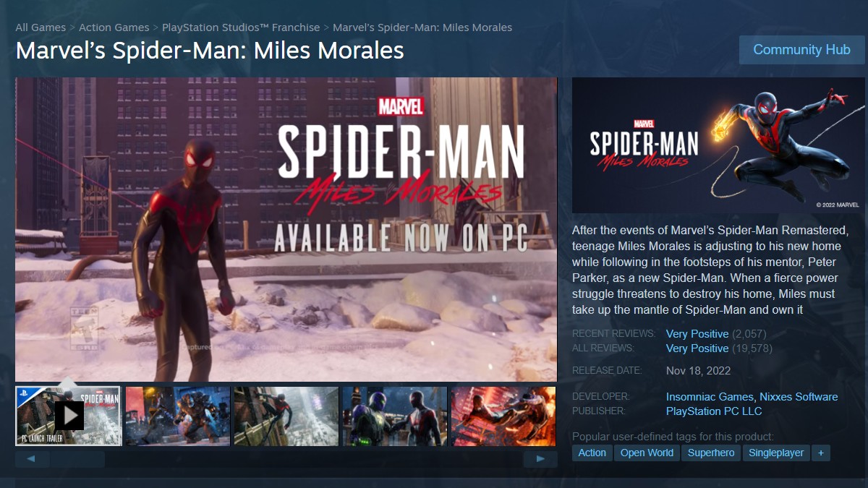Select the fourth thumbnail showing two Spider-Men
Viewport: 868px width, 488px height.
[395, 416]
